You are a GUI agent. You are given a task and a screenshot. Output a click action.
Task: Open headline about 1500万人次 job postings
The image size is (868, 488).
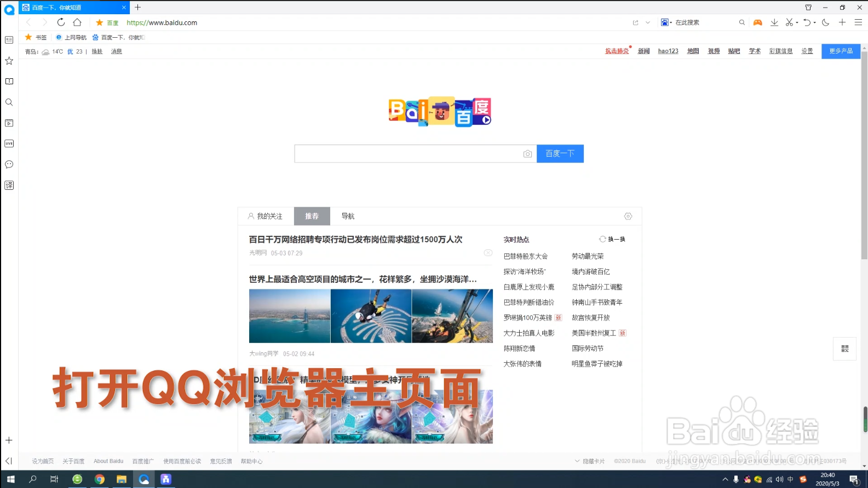click(355, 239)
